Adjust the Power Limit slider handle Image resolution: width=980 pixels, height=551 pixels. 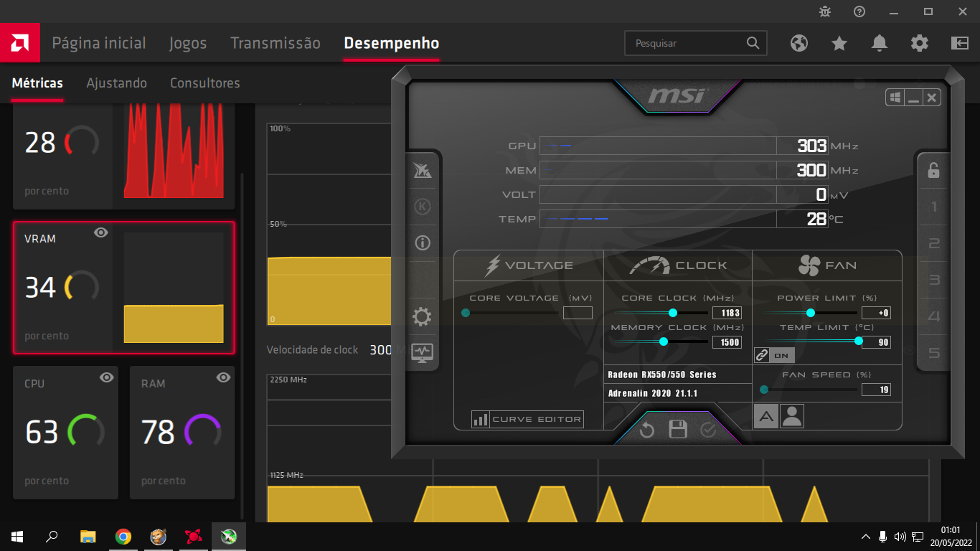[811, 313]
